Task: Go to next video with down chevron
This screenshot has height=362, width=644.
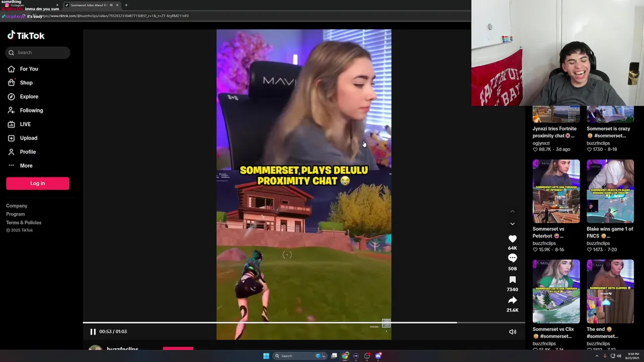Action: pyautogui.click(x=512, y=224)
